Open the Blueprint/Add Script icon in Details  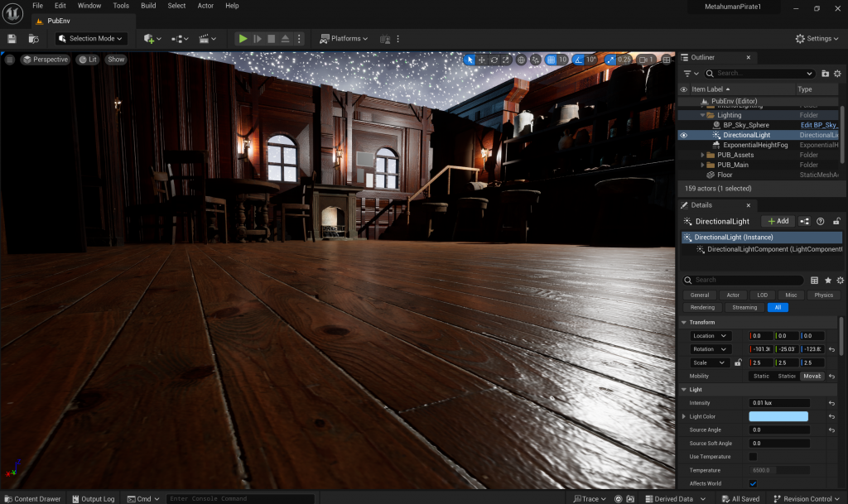pos(805,221)
